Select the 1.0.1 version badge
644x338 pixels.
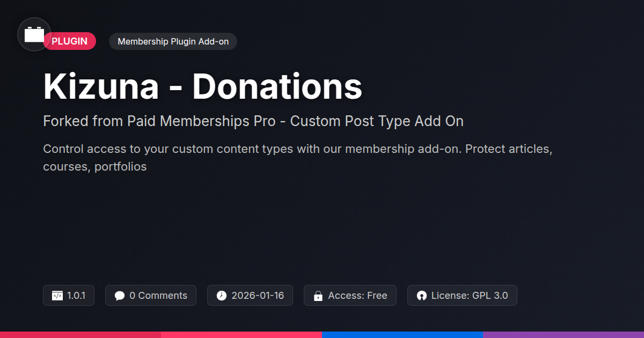click(69, 296)
